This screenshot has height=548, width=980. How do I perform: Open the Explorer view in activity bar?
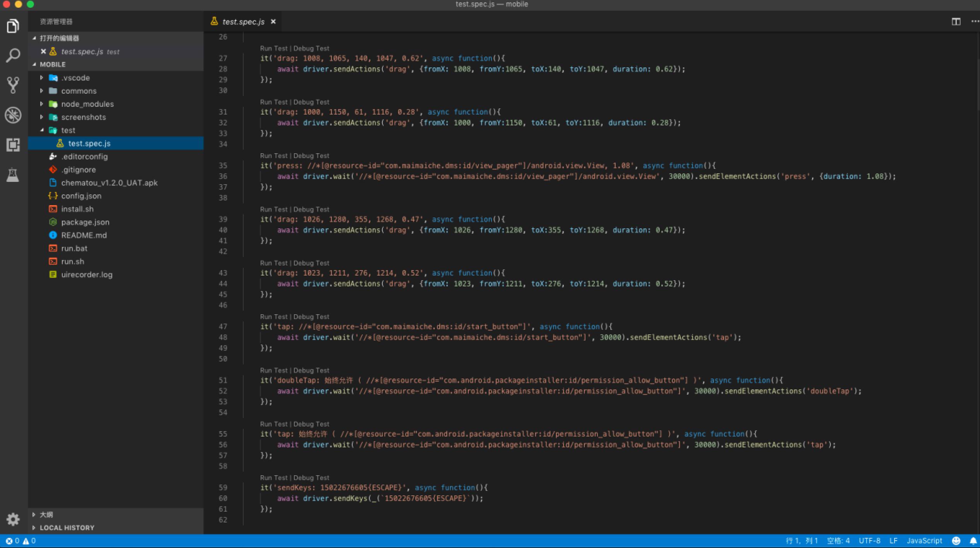pos(13,26)
